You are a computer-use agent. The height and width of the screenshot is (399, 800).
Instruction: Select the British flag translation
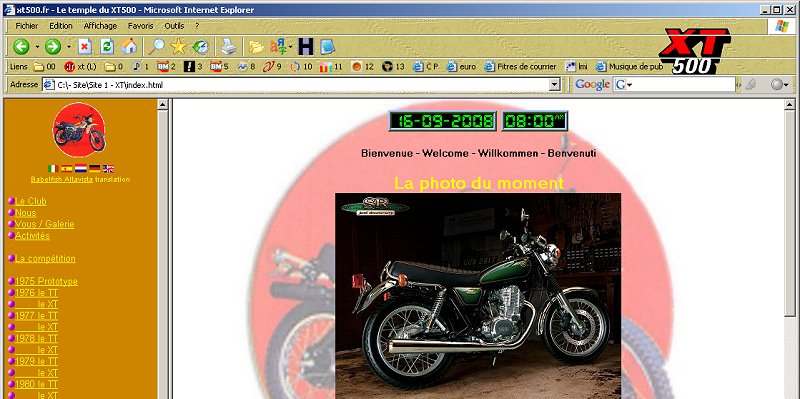pos(108,168)
